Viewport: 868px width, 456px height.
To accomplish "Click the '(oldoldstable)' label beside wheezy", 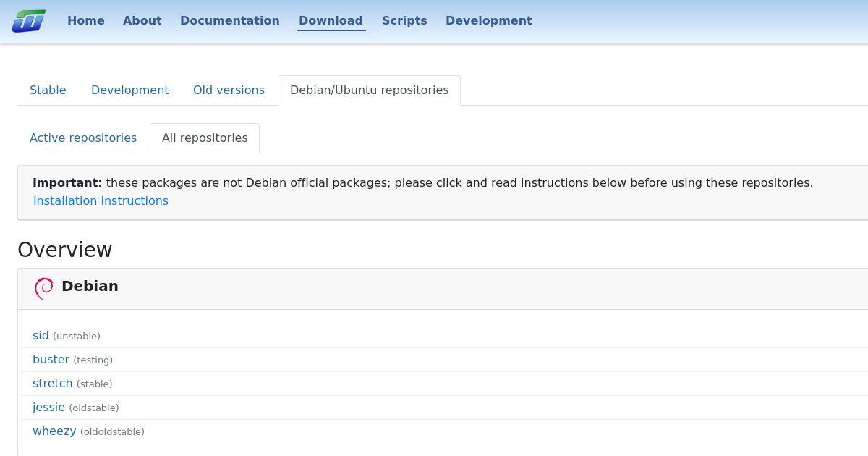I will (x=112, y=432).
